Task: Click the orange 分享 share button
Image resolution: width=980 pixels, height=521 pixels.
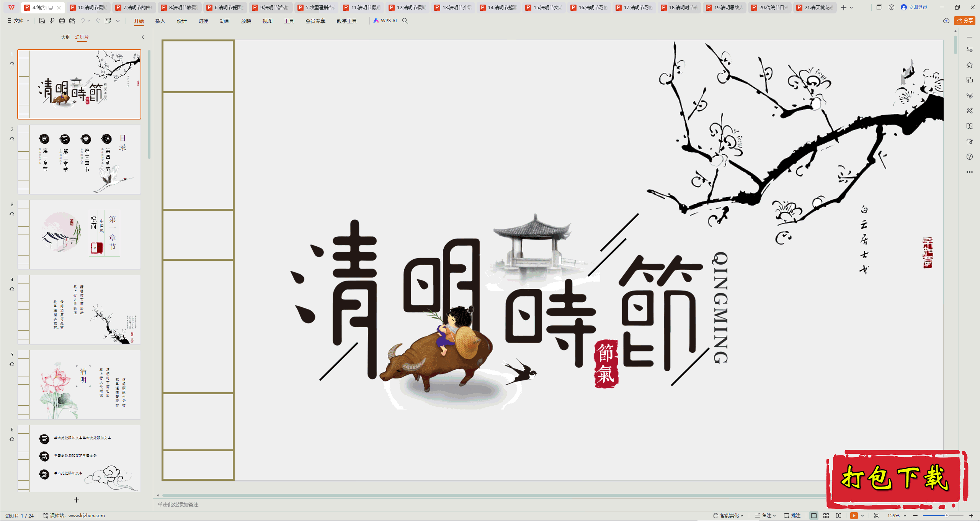Action: coord(965,21)
